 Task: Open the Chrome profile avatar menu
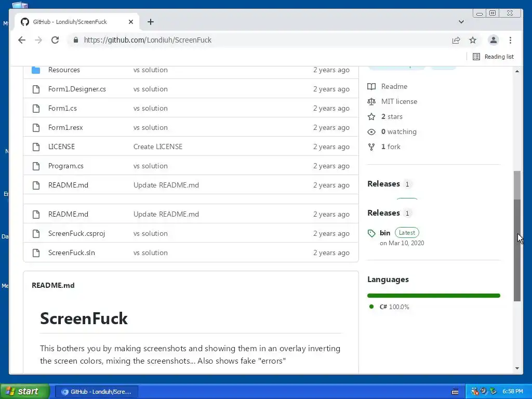tap(494, 40)
